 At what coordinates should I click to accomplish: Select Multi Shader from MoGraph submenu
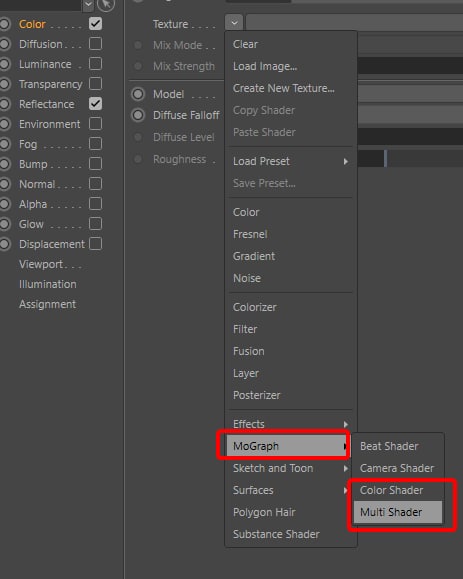pyautogui.click(x=398, y=512)
